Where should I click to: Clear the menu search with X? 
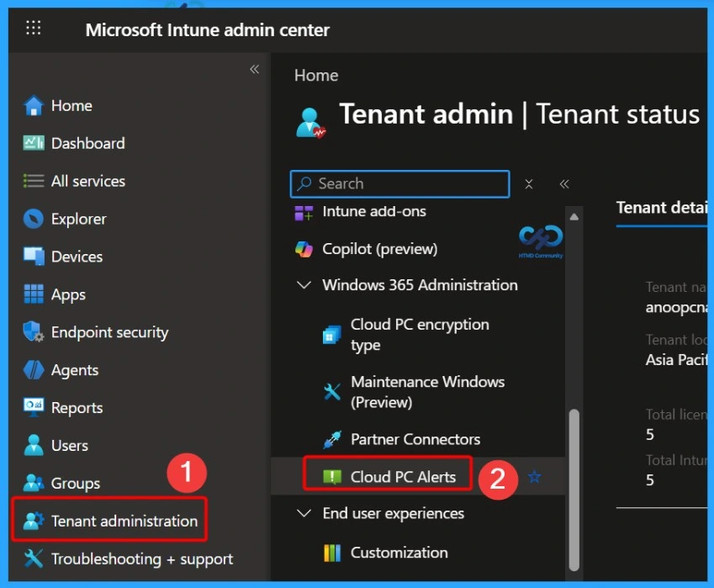pos(529,184)
